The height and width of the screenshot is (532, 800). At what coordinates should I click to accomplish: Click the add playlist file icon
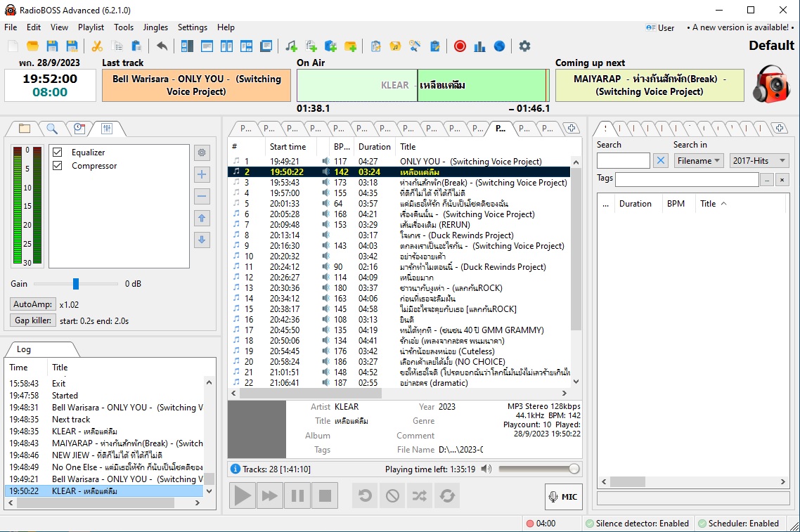coord(311,46)
